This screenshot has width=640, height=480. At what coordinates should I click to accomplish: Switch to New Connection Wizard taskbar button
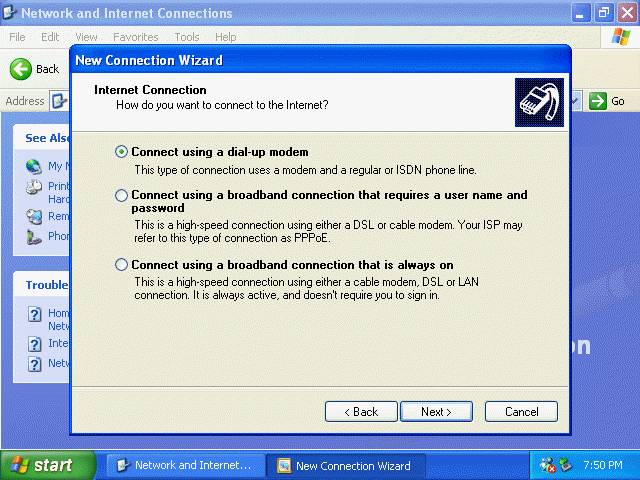346,465
